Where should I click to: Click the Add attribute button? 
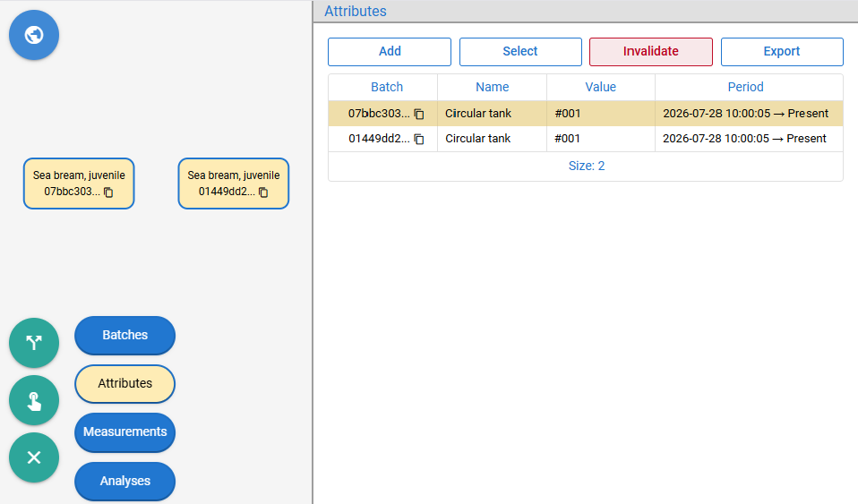coord(390,51)
